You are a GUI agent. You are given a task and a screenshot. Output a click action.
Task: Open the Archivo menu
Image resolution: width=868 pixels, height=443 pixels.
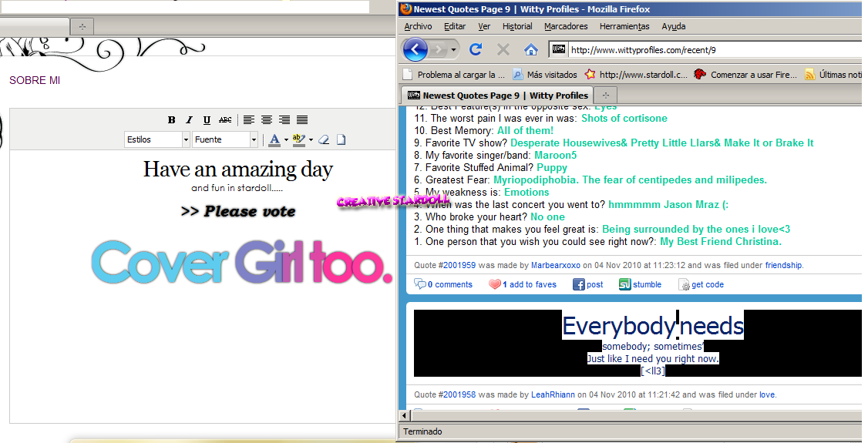[x=418, y=26]
